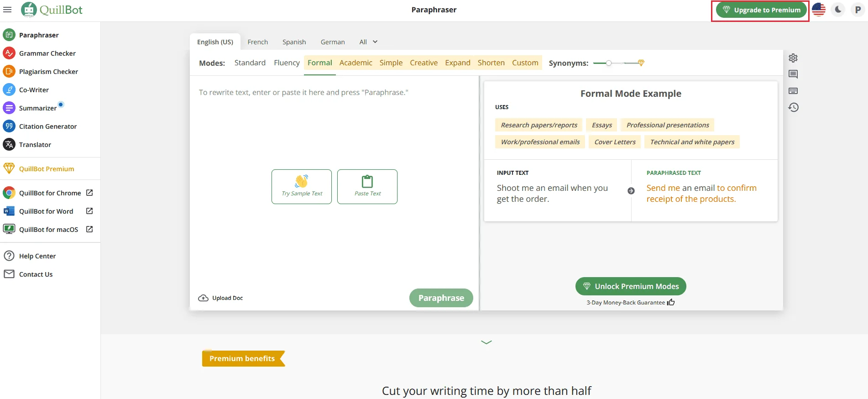Open the user profile P avatar
The width and height of the screenshot is (868, 399).
(858, 10)
